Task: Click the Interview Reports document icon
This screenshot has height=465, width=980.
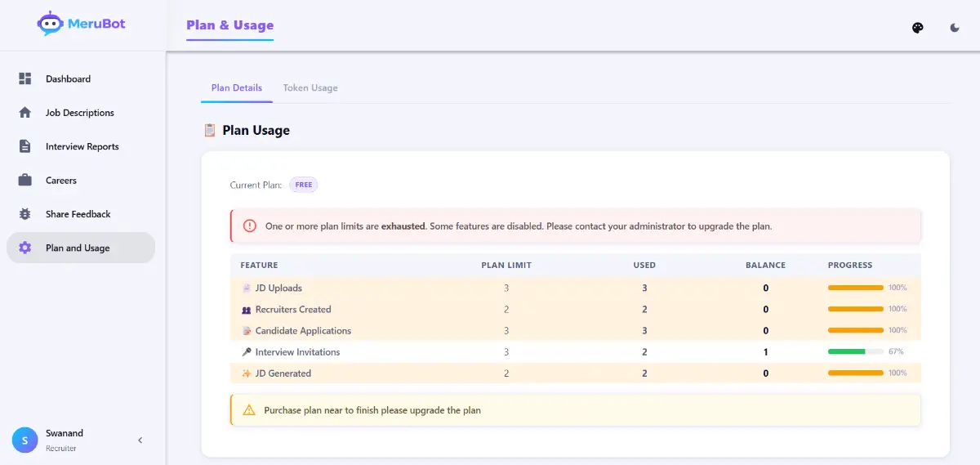Action: click(x=25, y=146)
